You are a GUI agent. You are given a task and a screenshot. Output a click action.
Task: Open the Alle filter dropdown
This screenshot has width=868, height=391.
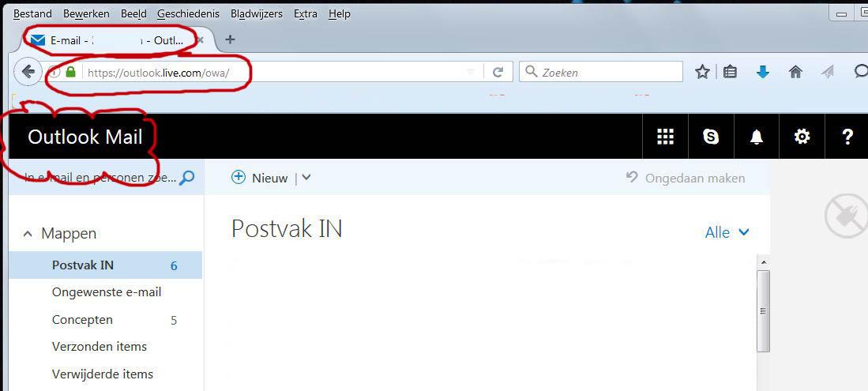point(727,232)
